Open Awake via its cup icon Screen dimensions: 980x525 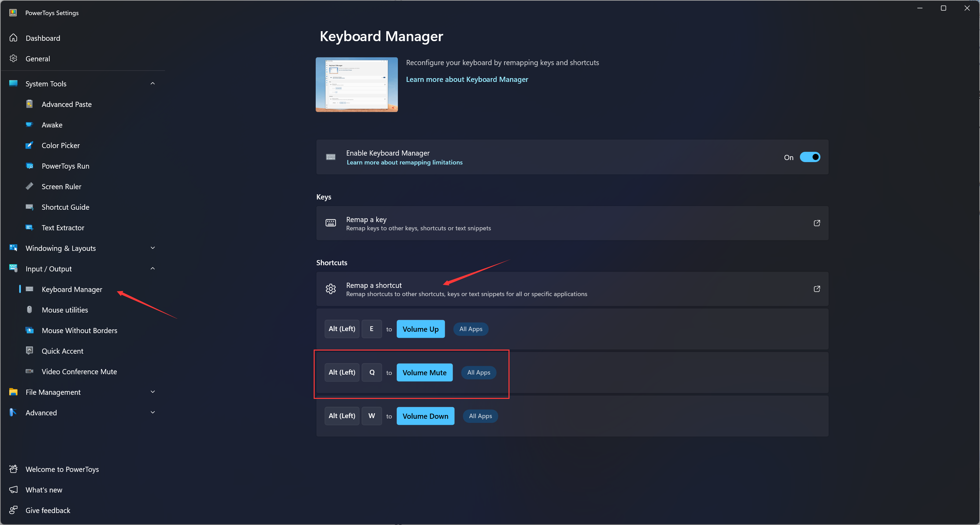(29, 125)
